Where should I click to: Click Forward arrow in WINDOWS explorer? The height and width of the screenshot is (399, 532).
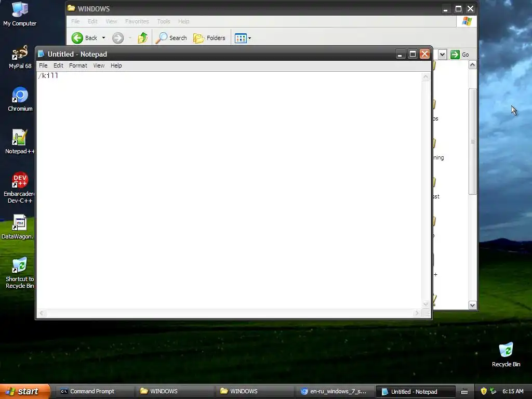pyautogui.click(x=118, y=38)
